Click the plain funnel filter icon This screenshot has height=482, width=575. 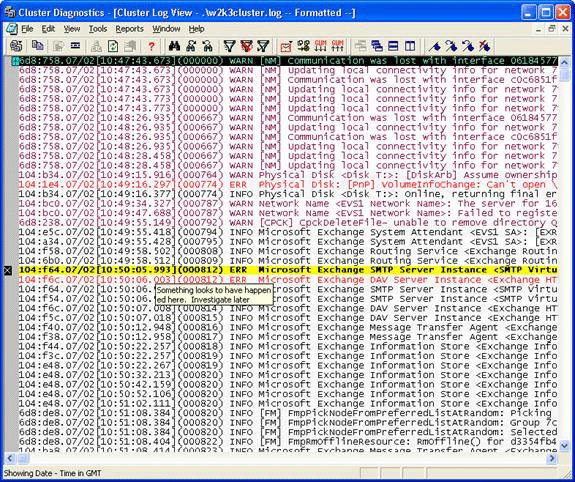[230, 46]
